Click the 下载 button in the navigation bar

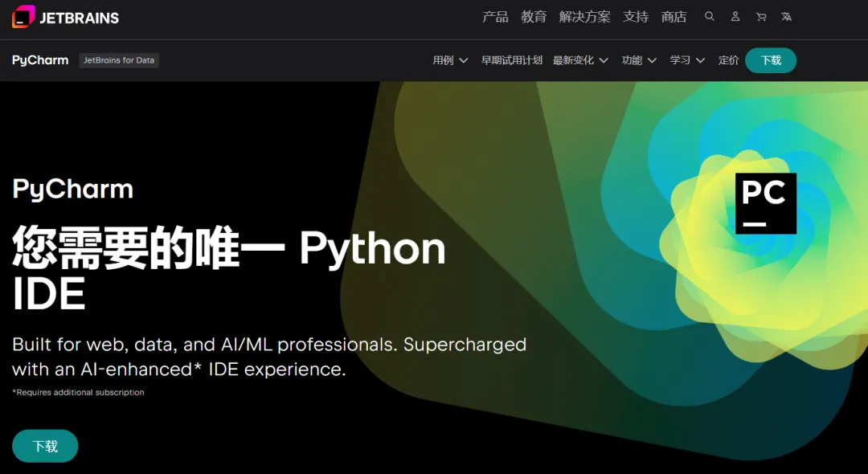coord(771,60)
